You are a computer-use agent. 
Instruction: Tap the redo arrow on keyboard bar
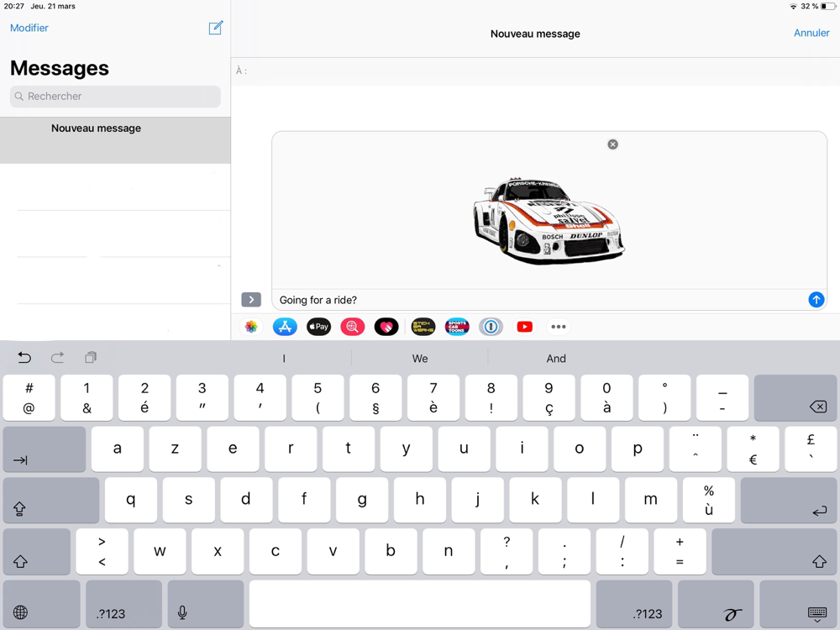(57, 357)
